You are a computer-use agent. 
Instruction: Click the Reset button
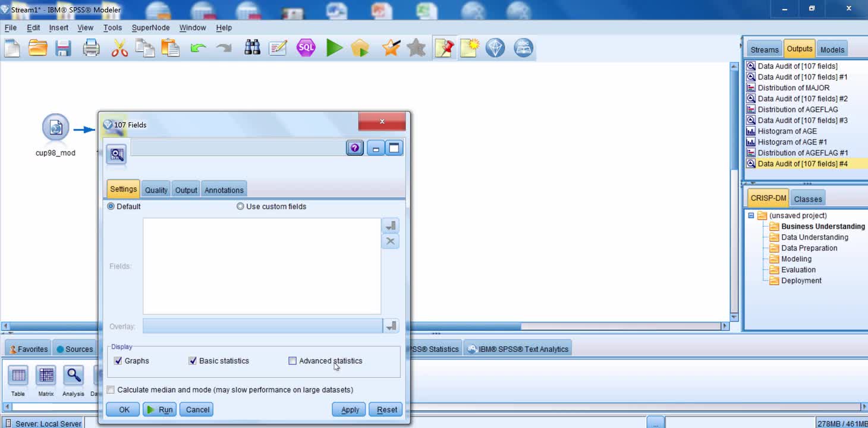click(386, 410)
